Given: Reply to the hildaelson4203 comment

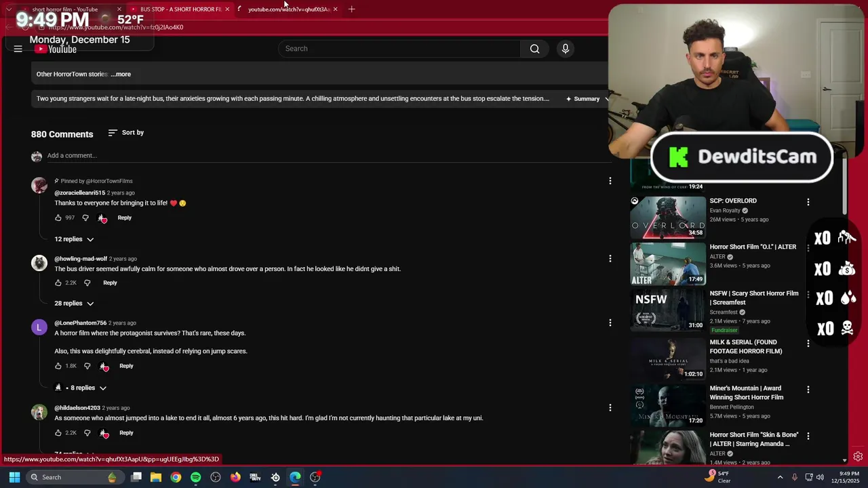Looking at the screenshot, I should point(126,432).
